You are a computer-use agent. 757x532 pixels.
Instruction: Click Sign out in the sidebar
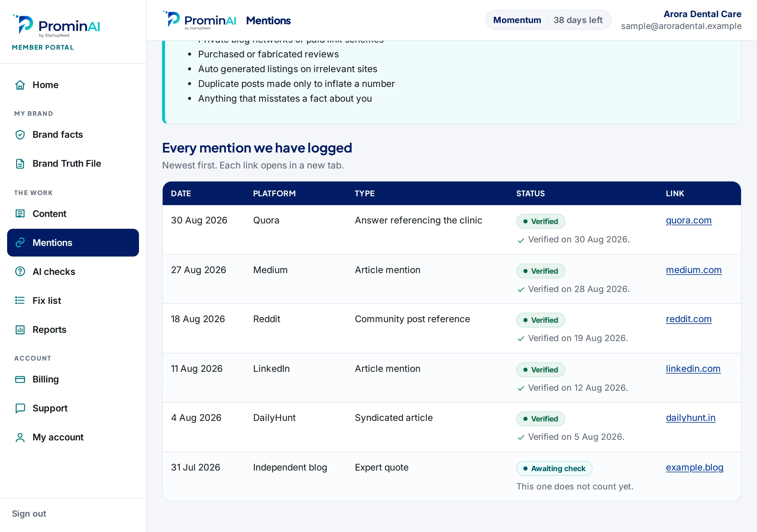(x=29, y=514)
